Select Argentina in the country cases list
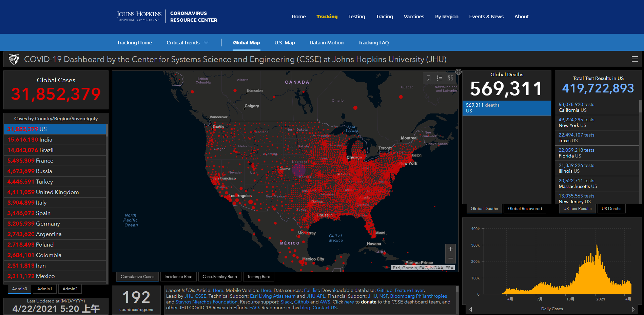644x315 pixels. point(55,234)
